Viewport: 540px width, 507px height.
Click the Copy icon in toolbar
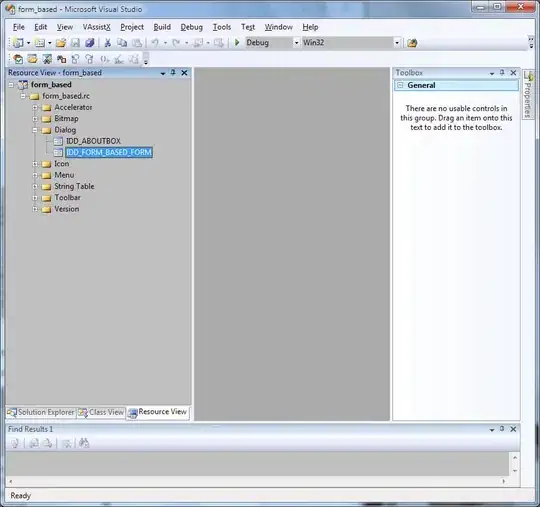pyautogui.click(x=122, y=43)
